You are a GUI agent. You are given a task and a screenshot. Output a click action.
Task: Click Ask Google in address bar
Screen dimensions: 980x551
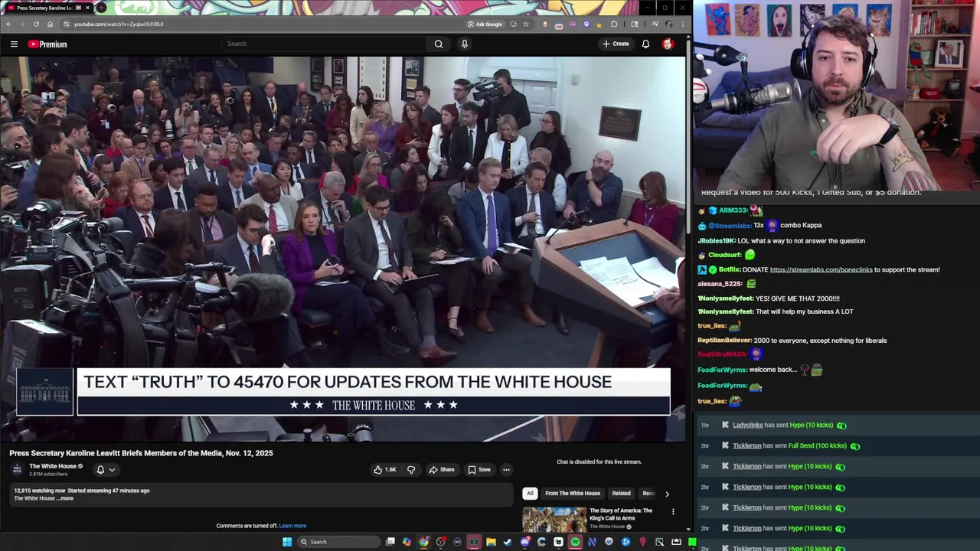click(x=485, y=24)
